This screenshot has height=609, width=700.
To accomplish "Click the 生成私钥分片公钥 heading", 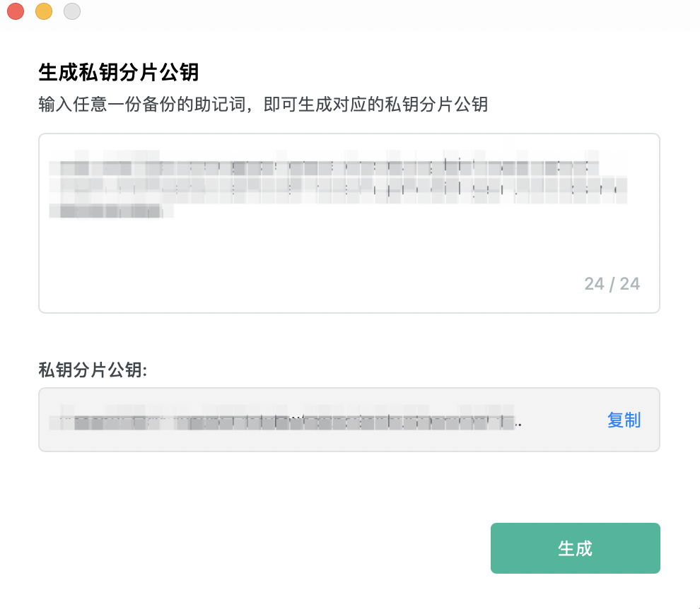I will [x=118, y=72].
